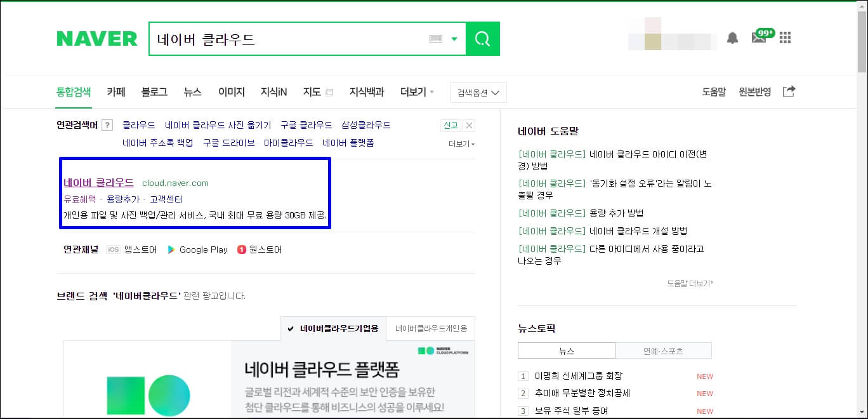The image size is (868, 419).
Task: Select the 뉴스 tab in 뉴스토픽
Action: point(567,350)
